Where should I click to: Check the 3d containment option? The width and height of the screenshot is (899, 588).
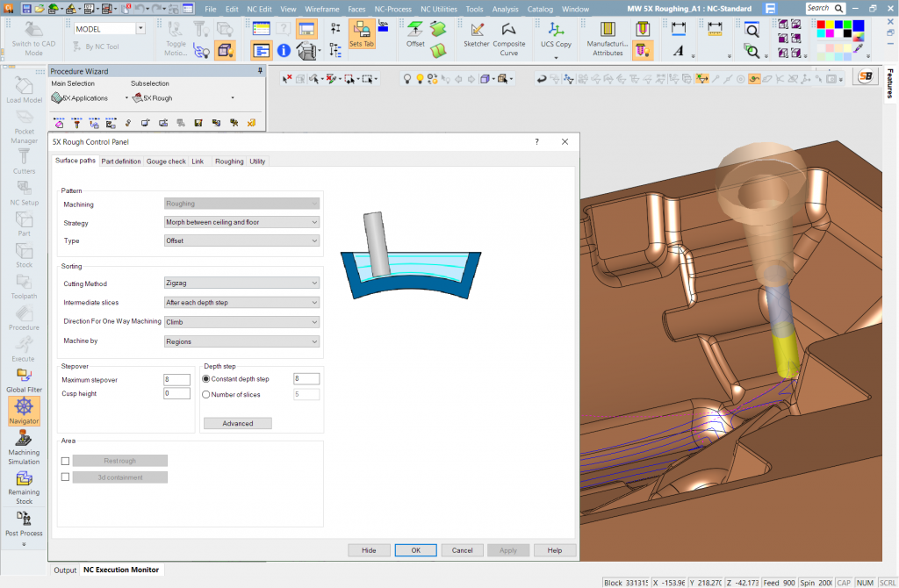[x=65, y=477]
